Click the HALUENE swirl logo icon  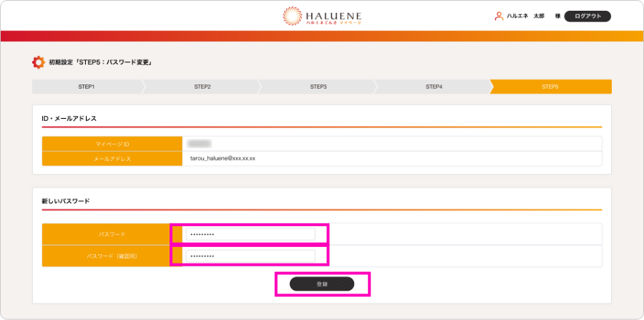tap(293, 16)
